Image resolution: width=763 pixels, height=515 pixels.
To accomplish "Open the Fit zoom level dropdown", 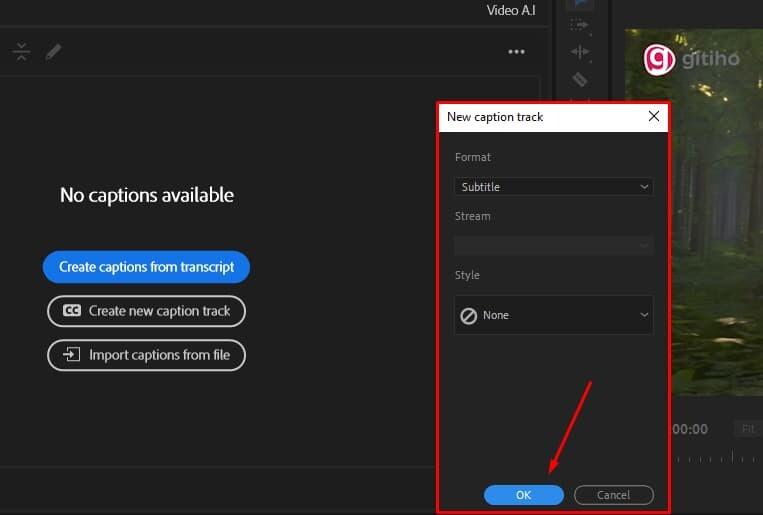I will (749, 429).
